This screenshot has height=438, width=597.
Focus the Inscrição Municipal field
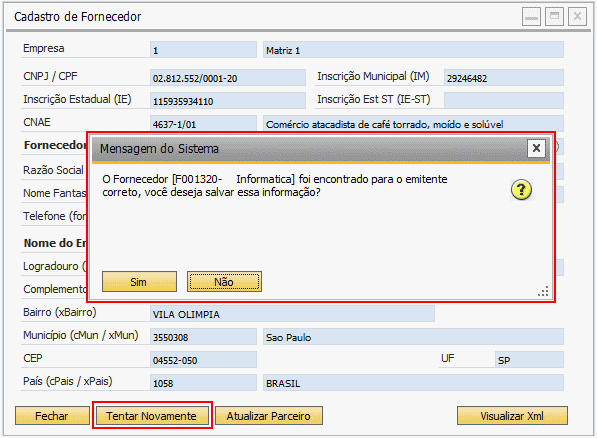pos(504,78)
